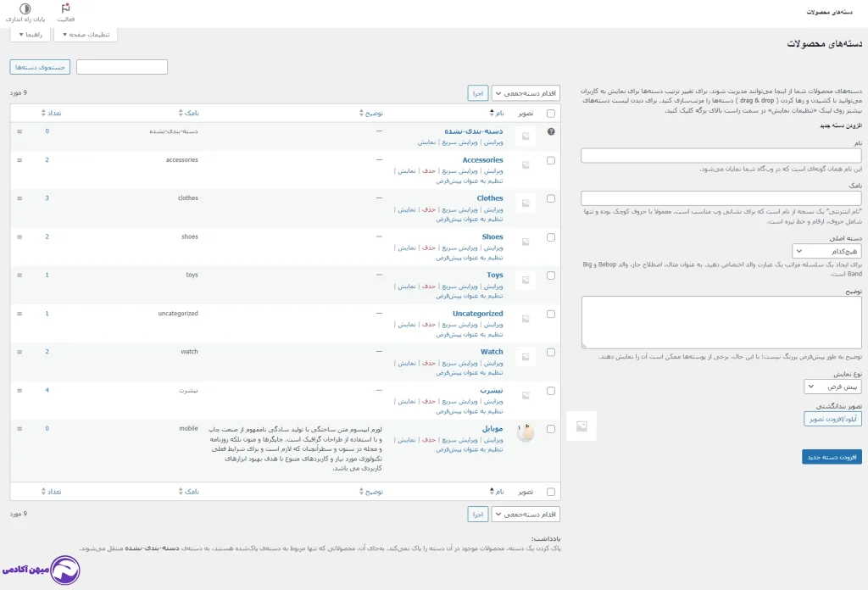
Task: Click drag handle icon for Toys row
Action: point(19,276)
